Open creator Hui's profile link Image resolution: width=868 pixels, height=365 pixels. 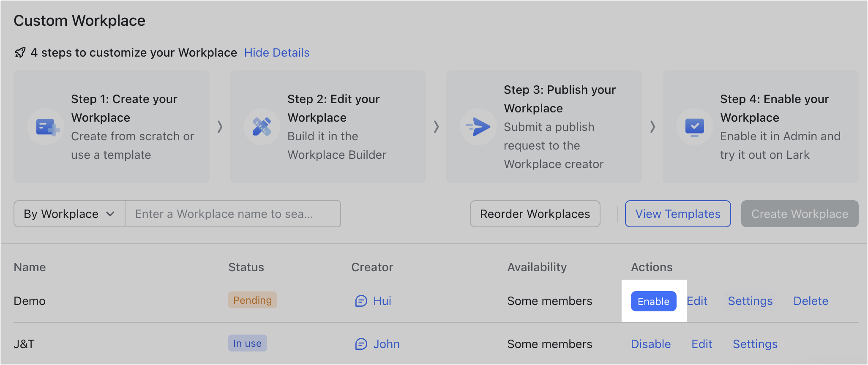point(382,301)
